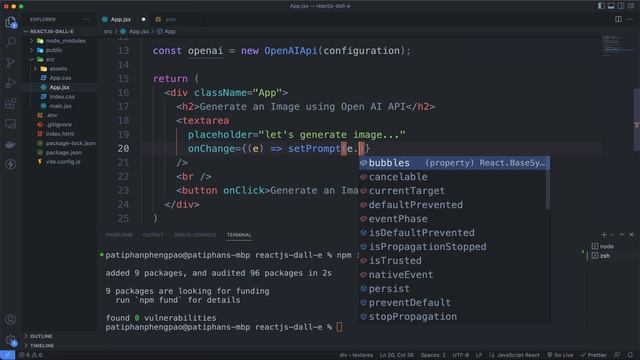Image resolution: width=640 pixels, height=360 pixels.
Task: Open the Explorer view in activity bar
Action: click(x=11, y=22)
